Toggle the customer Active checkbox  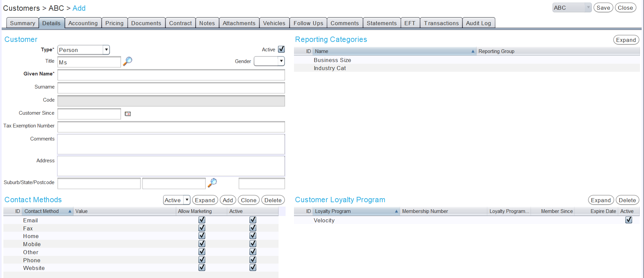[x=282, y=49]
